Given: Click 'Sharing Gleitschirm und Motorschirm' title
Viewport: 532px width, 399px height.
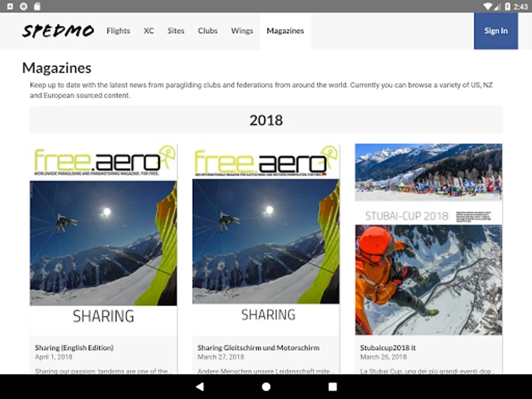Looking at the screenshot, I should [258, 348].
